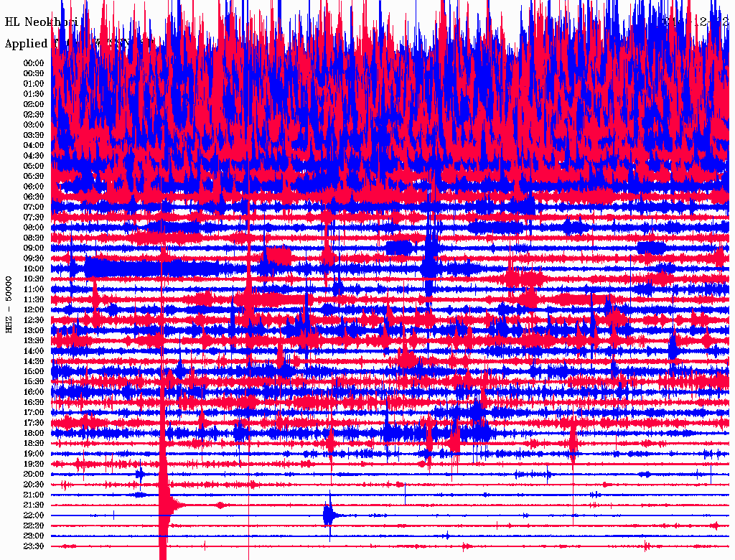Click the 'HHZ - 50000' vertical axis label

9,304
